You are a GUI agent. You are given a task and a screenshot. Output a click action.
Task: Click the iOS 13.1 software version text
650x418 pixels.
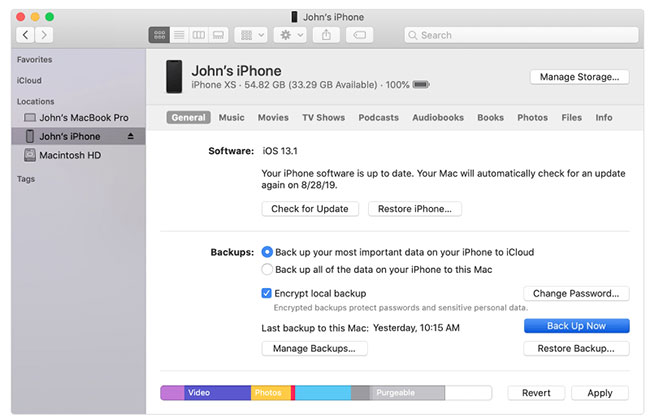(280, 151)
